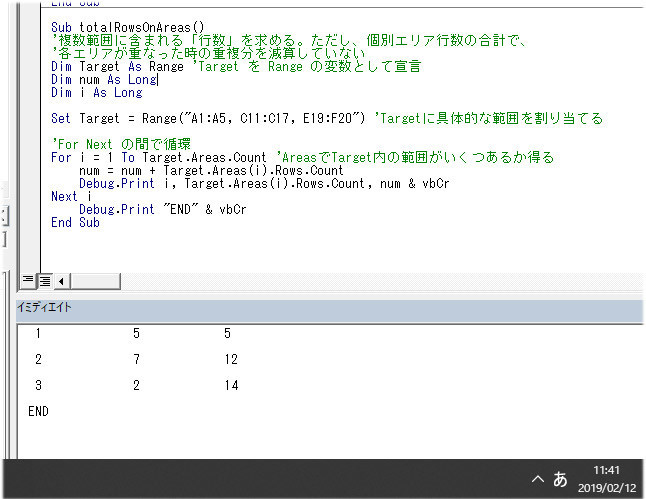Click the 'num = num + Target.Areas(i).Rows.Count' line
Viewport: 646px width, 499px height.
click(211, 170)
